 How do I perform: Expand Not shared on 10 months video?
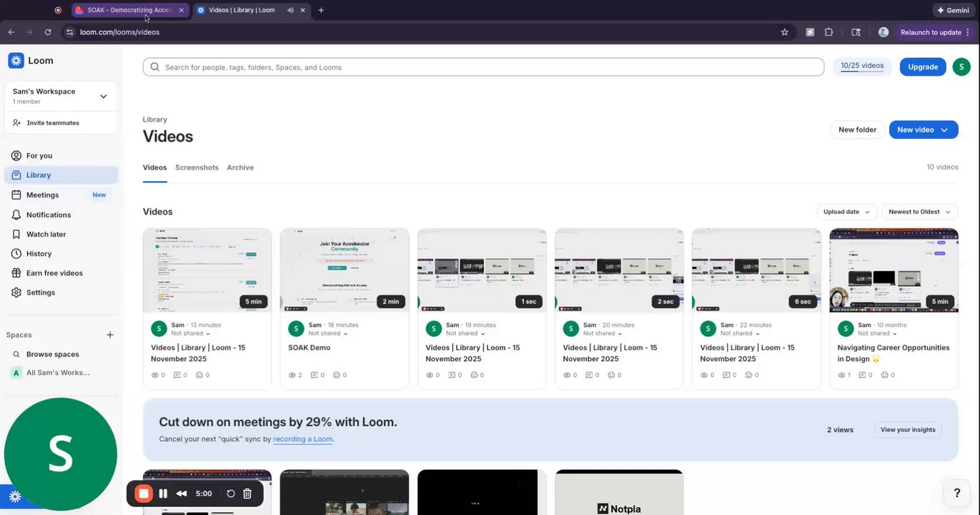pos(877,333)
